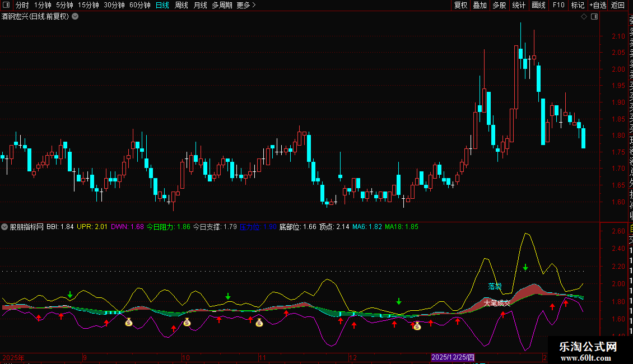The height and width of the screenshot is (364, 633).
Task: Switch to the 周线 weekly chart
Action: pyautogui.click(x=181, y=5)
